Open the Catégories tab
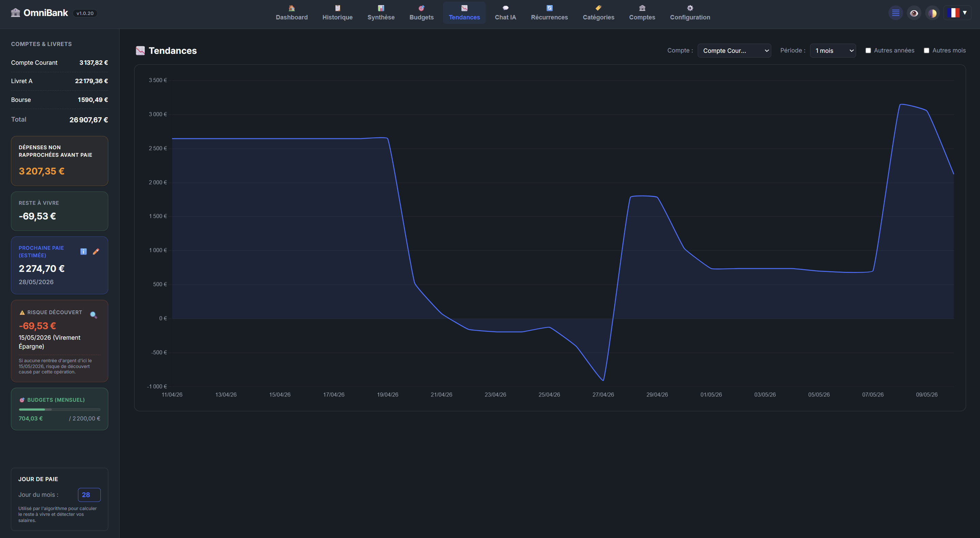This screenshot has width=980, height=538. click(598, 13)
